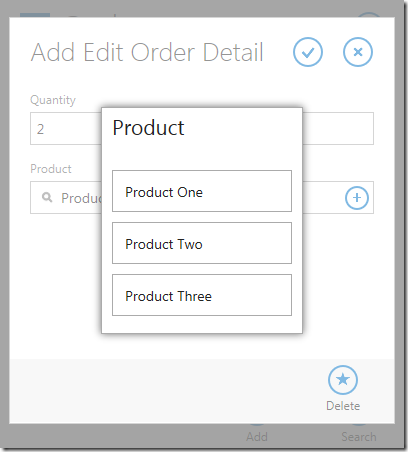Choose Product Two in the popup
The width and height of the screenshot is (408, 452).
[202, 243]
